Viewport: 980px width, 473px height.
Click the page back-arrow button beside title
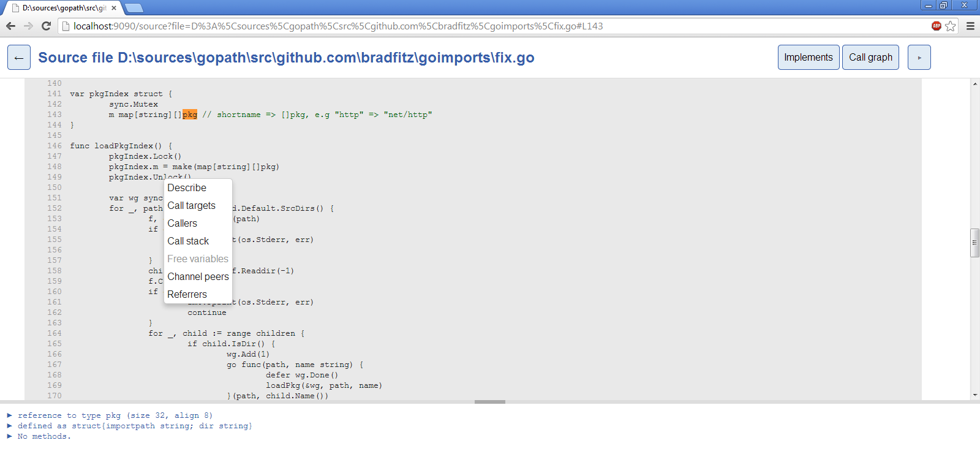tap(19, 58)
